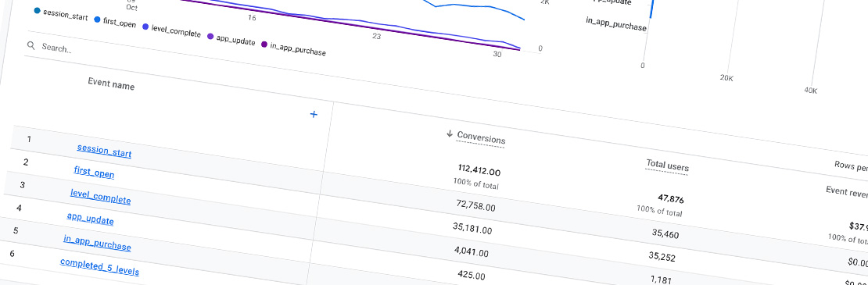The image size is (868, 285).
Task: Click row number 3 in the table
Action: [22, 185]
